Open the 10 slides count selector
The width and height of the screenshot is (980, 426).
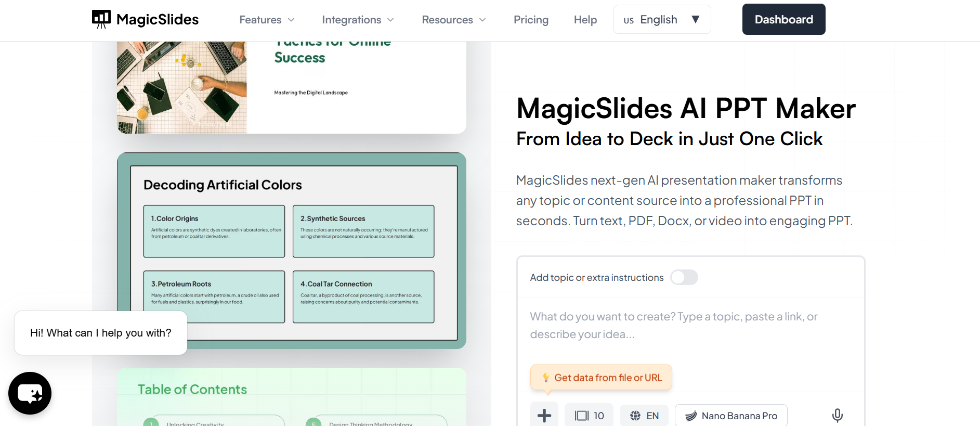coord(589,416)
